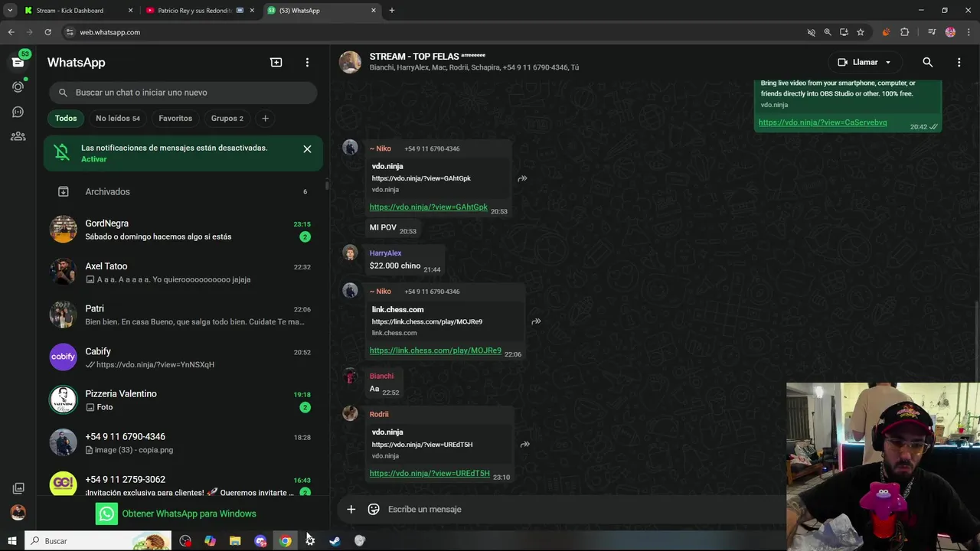Open the +54 9 11 6790-4346 chat
The height and width of the screenshot is (551, 980).
[x=183, y=442]
